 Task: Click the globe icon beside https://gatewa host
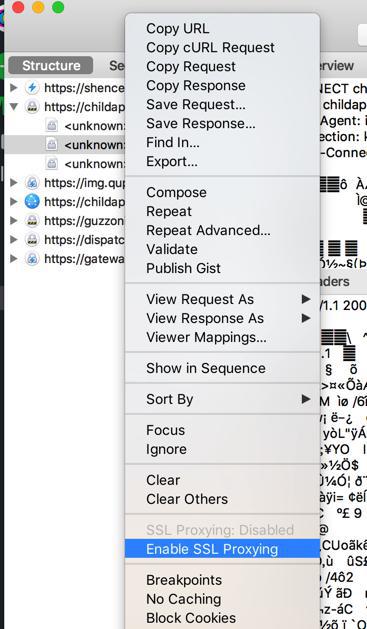[32, 259]
